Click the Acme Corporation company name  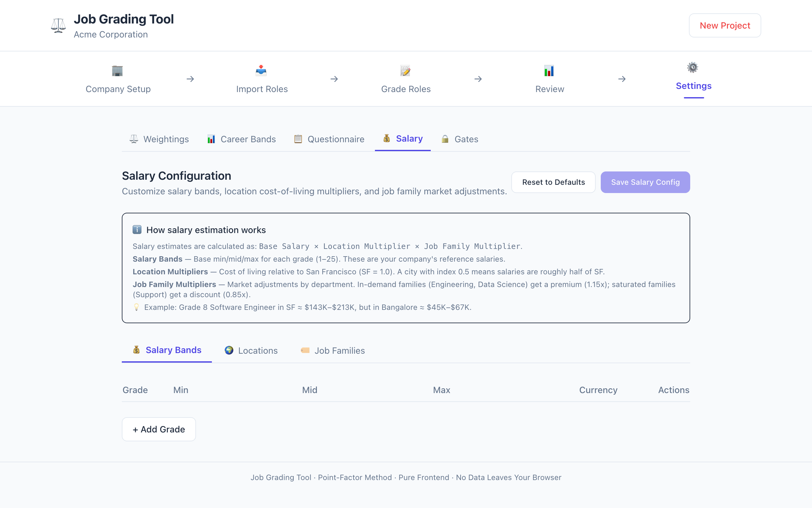pos(111,34)
